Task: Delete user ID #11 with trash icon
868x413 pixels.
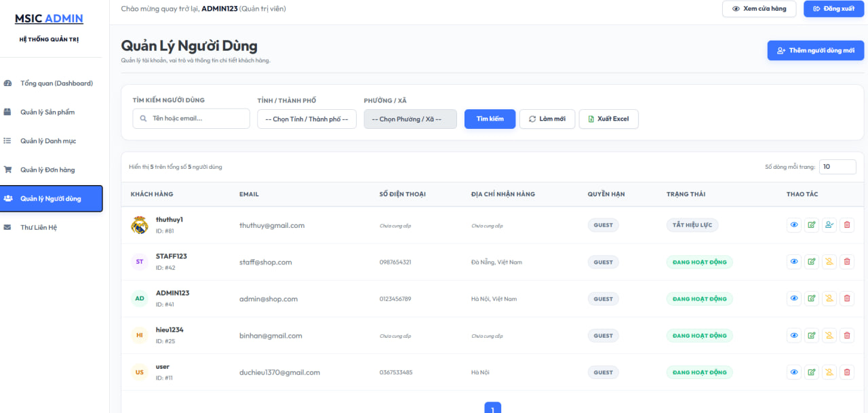Action: click(x=847, y=372)
